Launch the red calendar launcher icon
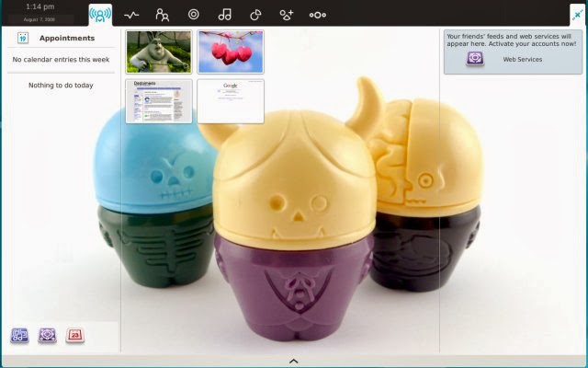Image resolution: width=588 pixels, height=368 pixels. click(75, 335)
